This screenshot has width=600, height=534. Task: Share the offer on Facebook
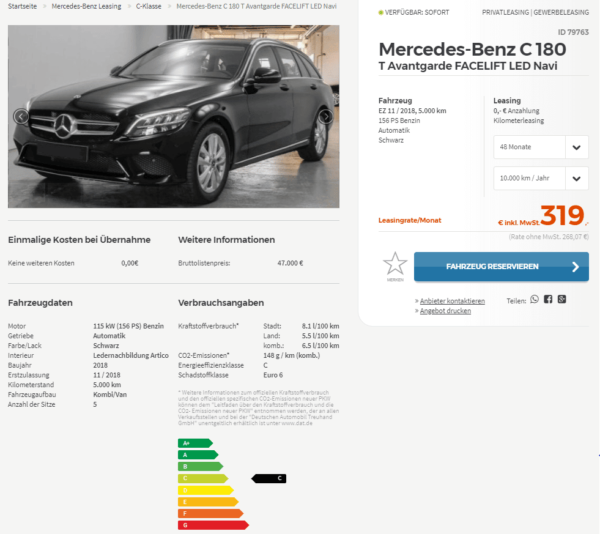tap(548, 300)
